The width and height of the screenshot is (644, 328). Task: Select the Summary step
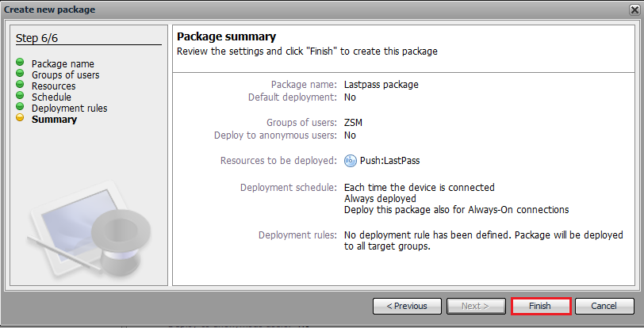point(54,120)
